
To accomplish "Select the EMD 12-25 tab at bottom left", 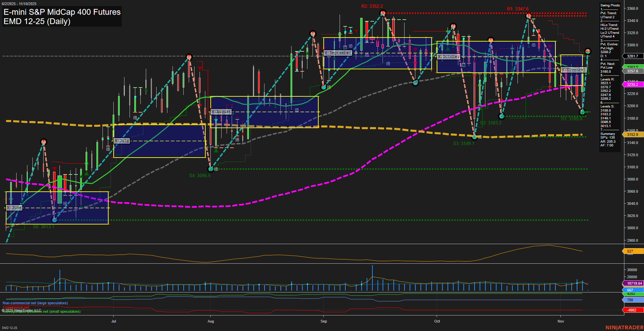I will pyautogui.click(x=9, y=328).
